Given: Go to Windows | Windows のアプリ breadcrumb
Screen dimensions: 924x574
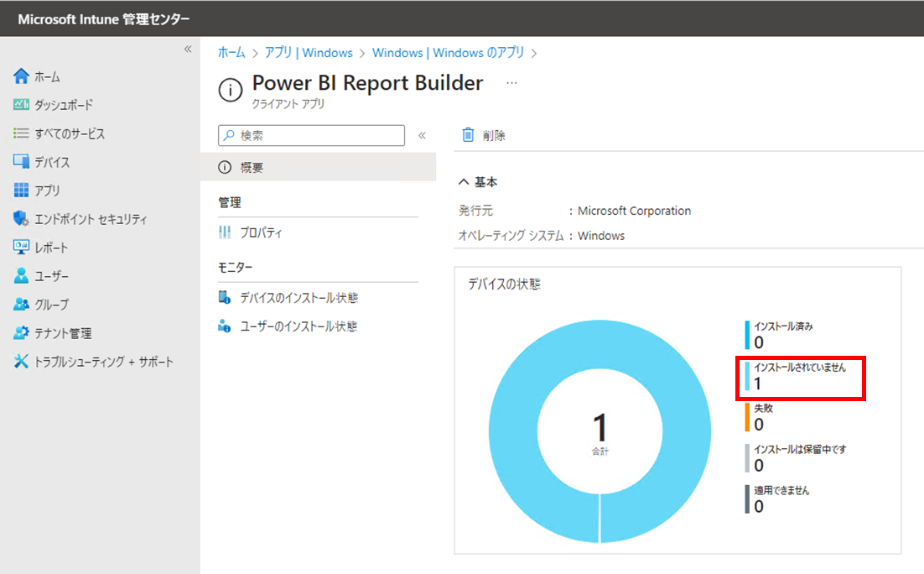Looking at the screenshot, I should [x=448, y=53].
